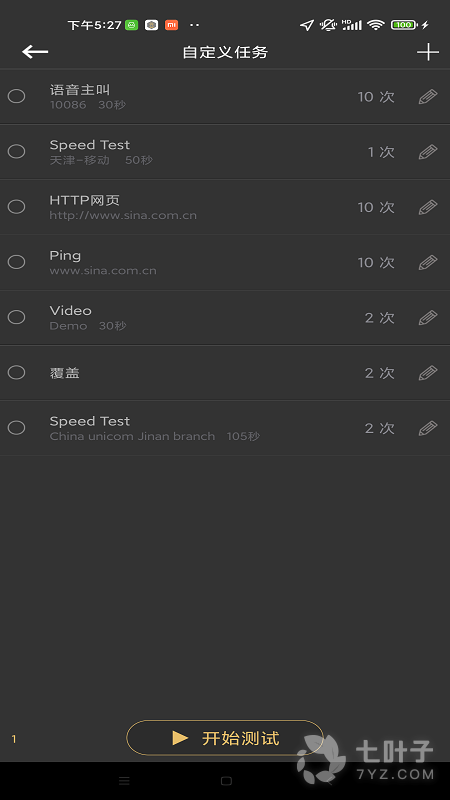Select the HTTP网页 radio button
Image resolution: width=450 pixels, height=800 pixels.
(x=16, y=206)
